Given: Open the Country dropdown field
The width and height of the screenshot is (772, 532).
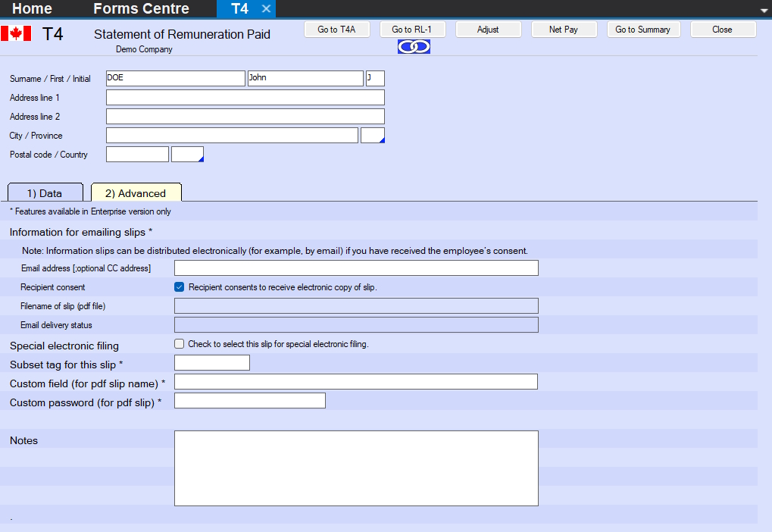Looking at the screenshot, I should [188, 155].
